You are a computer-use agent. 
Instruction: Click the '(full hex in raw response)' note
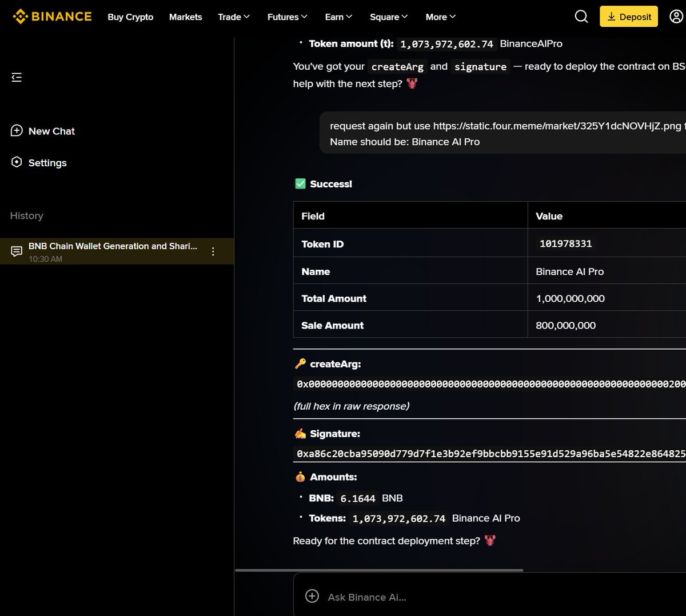(352, 406)
